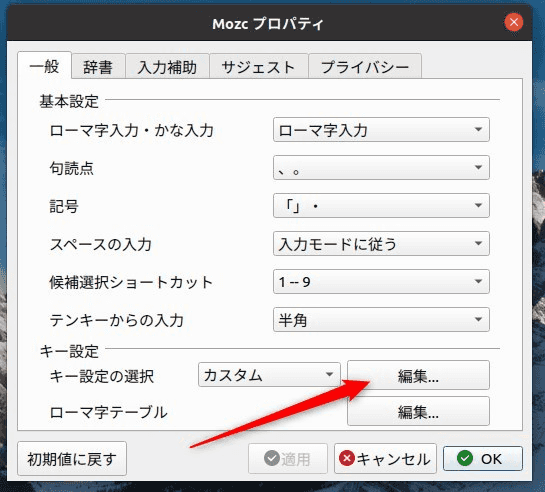The height and width of the screenshot is (492, 545).
Task: Close the Mozc プロパティ dialog window
Action: click(514, 22)
